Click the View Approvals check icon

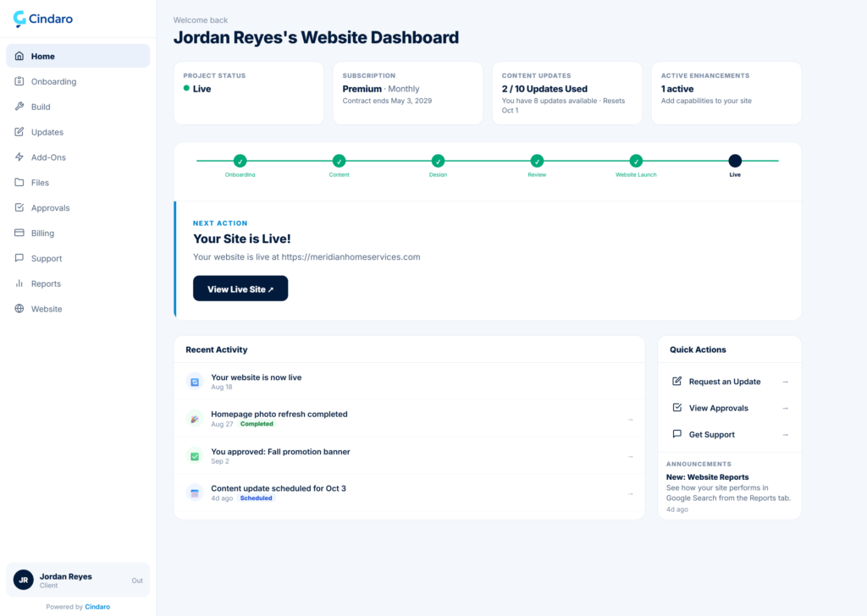[x=676, y=408]
